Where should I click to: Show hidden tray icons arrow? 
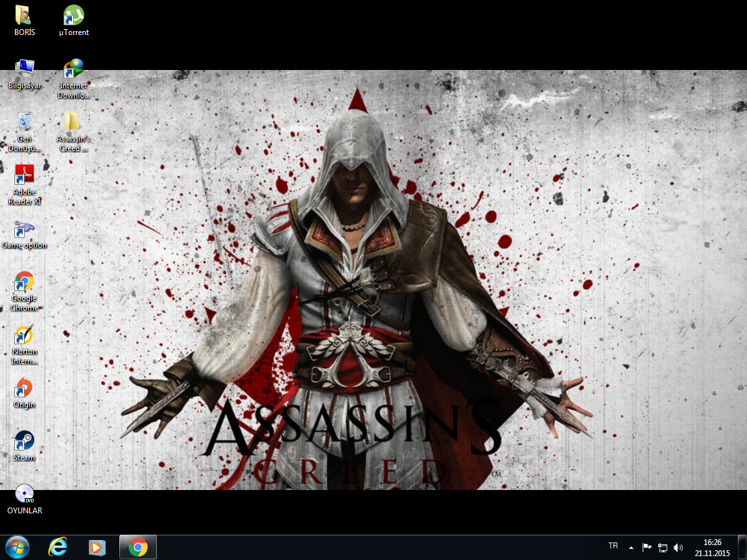(x=631, y=548)
